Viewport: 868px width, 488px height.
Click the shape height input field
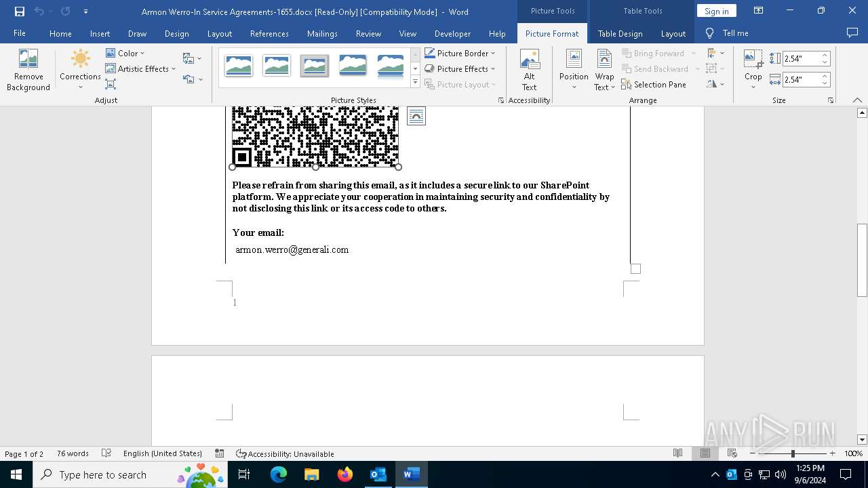(802, 59)
